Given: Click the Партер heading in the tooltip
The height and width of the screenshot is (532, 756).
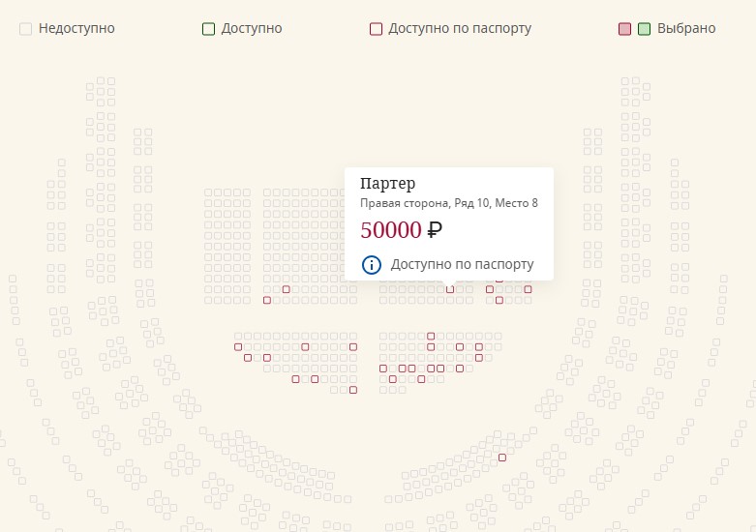Looking at the screenshot, I should click(387, 184).
